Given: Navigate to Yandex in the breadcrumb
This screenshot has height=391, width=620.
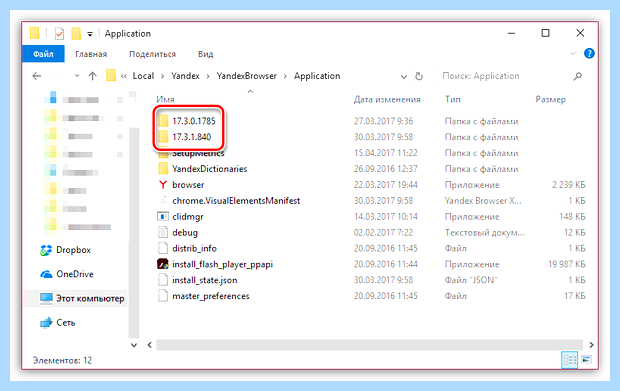Looking at the screenshot, I should [185, 76].
